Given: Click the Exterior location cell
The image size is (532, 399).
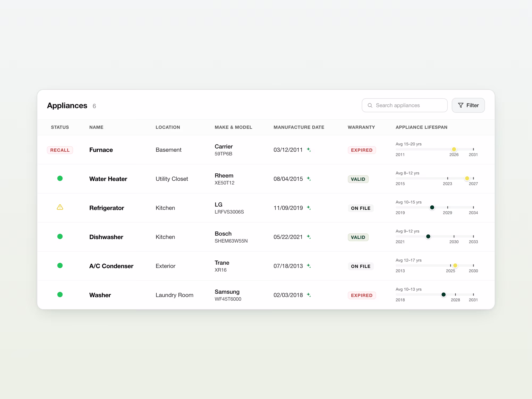Looking at the screenshot, I should coord(165,266).
